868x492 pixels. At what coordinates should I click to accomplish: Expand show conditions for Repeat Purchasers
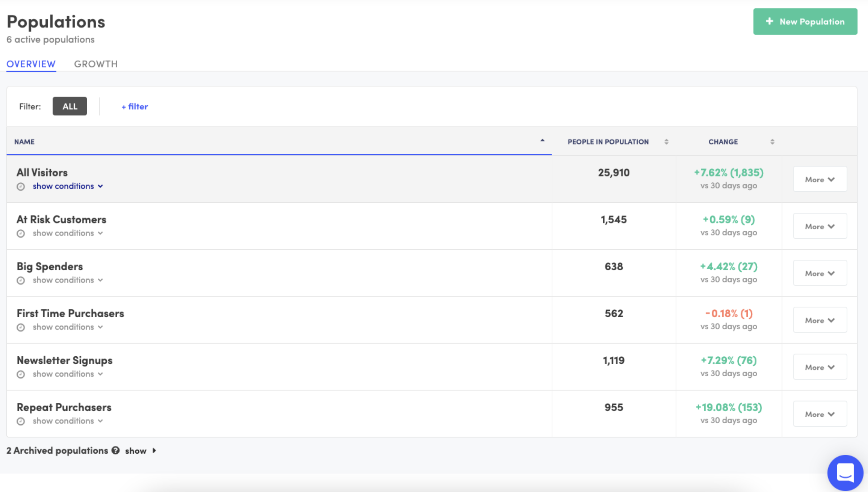tap(68, 421)
